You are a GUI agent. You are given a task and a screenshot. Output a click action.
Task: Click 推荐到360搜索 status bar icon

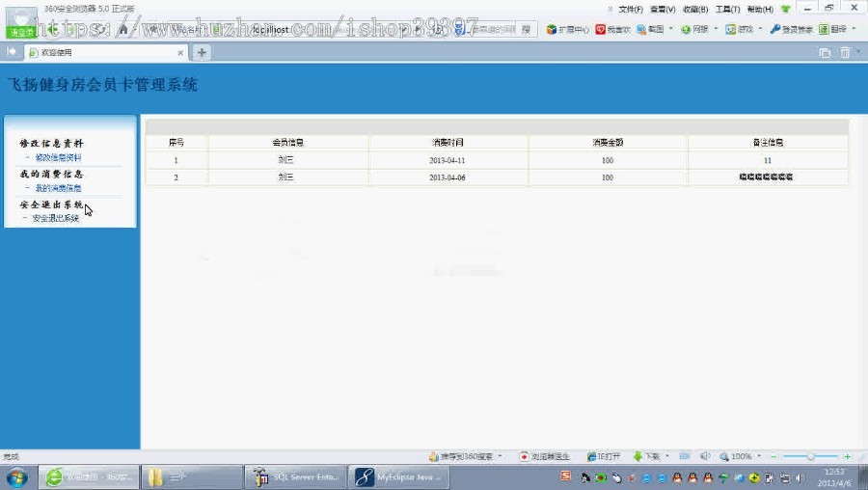click(434, 457)
